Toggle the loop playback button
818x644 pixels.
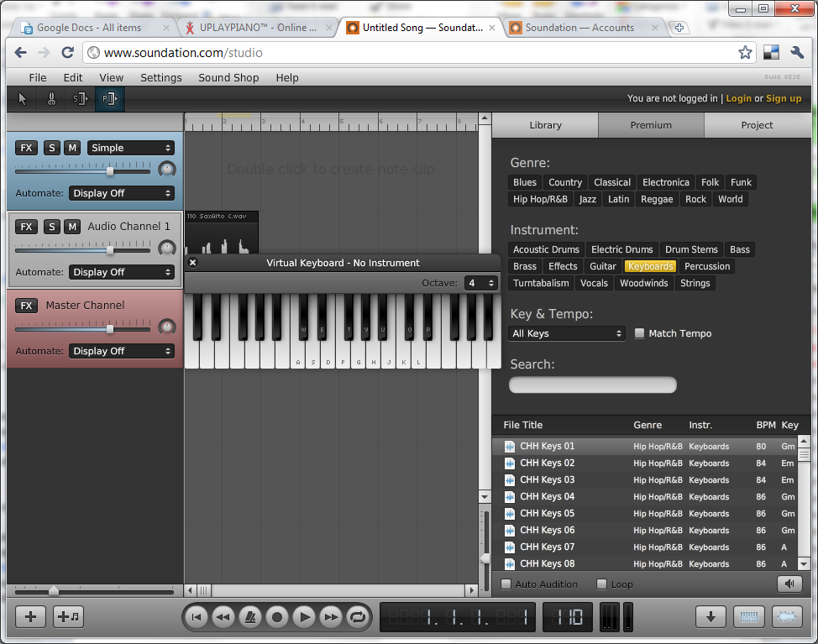click(x=358, y=617)
